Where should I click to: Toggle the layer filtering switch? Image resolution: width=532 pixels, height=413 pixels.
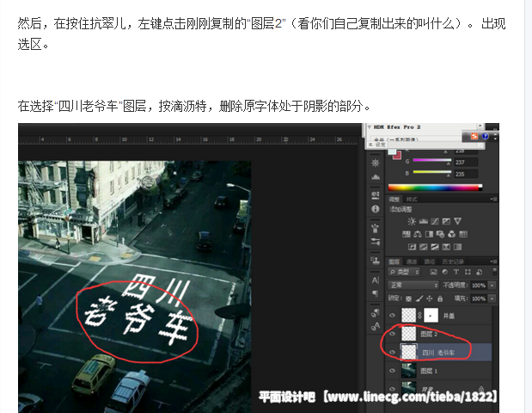[x=494, y=271]
